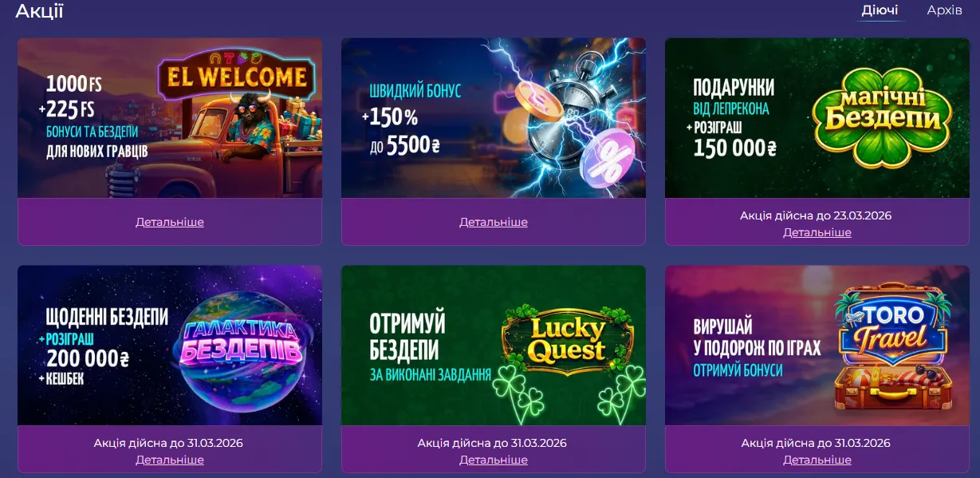Click Детальніше under Галактика Бездепів

[x=170, y=460]
